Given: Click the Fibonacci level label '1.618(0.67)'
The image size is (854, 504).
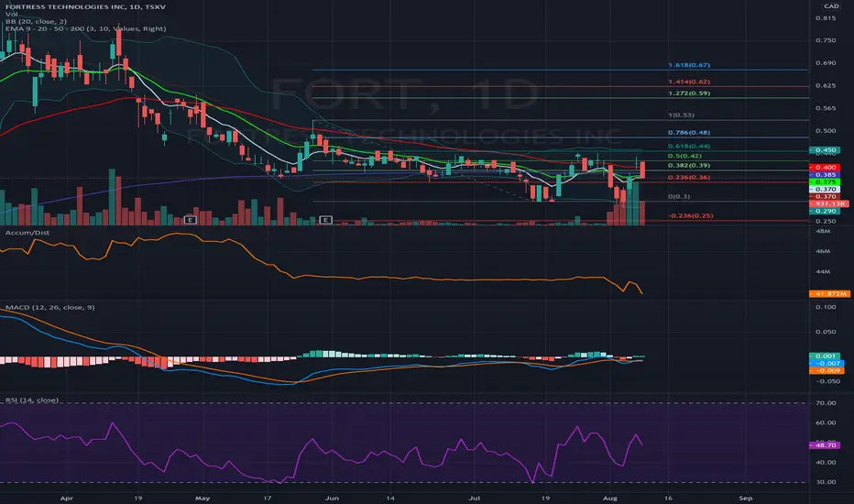Looking at the screenshot, I should (689, 65).
